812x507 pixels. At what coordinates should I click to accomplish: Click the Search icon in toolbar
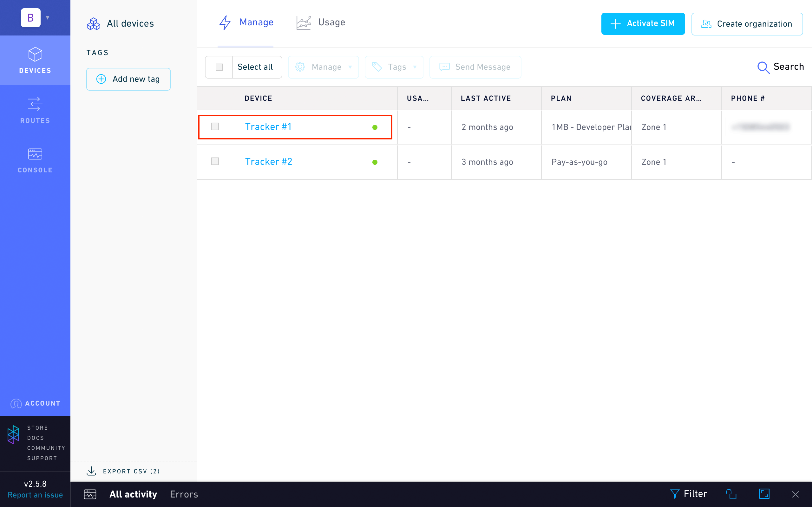pyautogui.click(x=763, y=66)
